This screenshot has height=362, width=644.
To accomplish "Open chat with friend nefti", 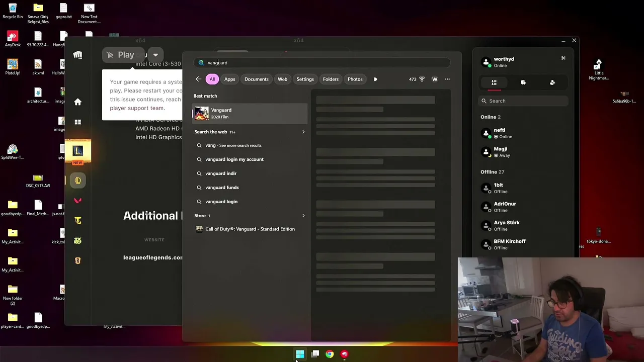I will point(523,133).
